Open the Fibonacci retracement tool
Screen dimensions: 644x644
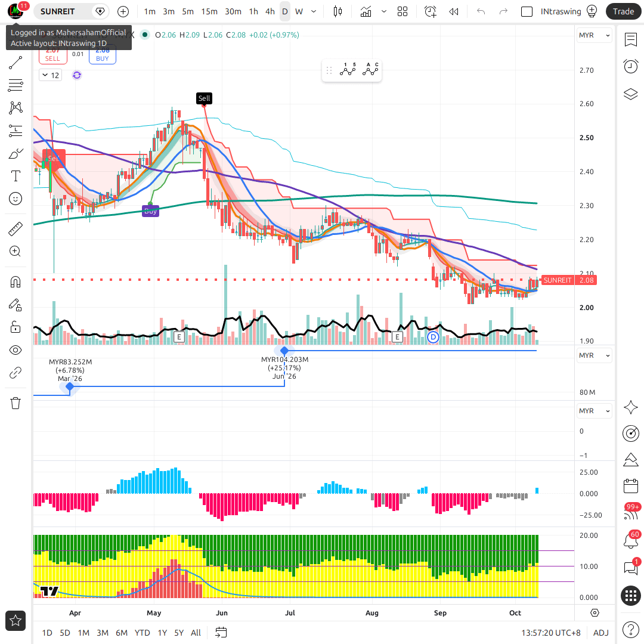click(x=15, y=85)
